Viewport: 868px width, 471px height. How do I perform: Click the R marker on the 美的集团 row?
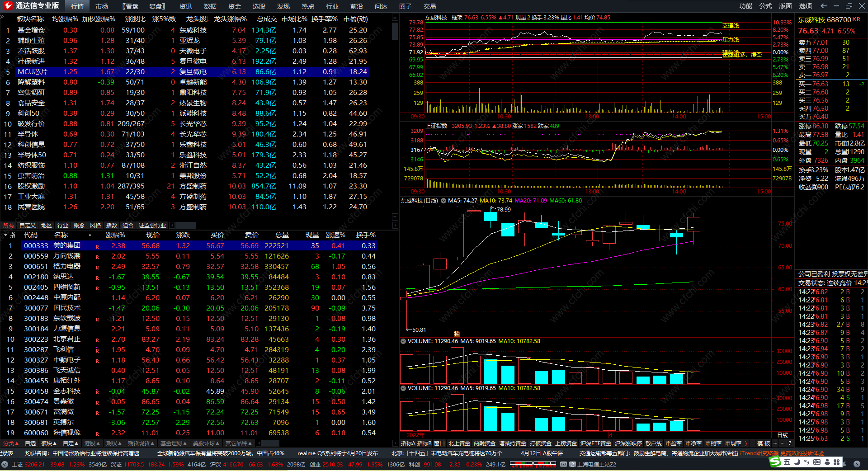coord(97,247)
